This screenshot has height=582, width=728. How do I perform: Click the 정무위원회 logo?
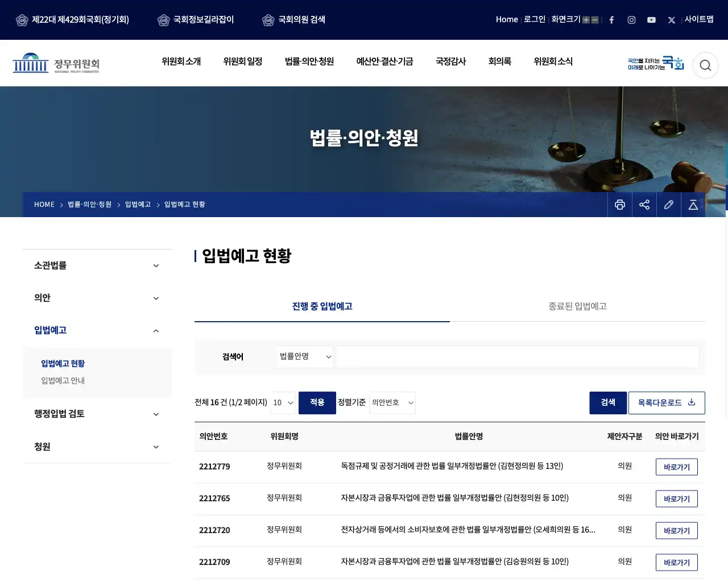[x=56, y=63]
